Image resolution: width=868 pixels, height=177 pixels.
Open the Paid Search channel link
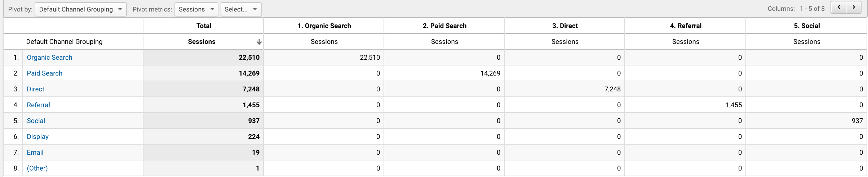44,73
